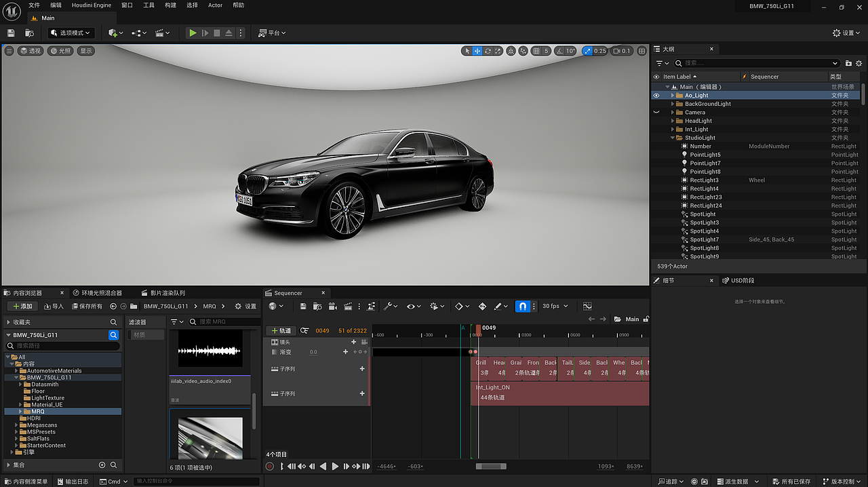The height and width of the screenshot is (487, 868).
Task: Click the Sequencer record button
Action: pyautogui.click(x=270, y=466)
